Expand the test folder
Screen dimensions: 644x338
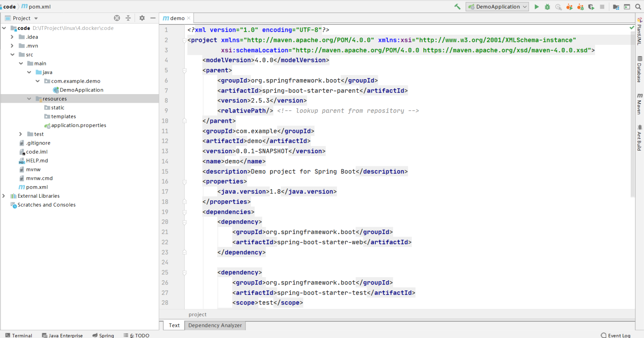click(21, 134)
